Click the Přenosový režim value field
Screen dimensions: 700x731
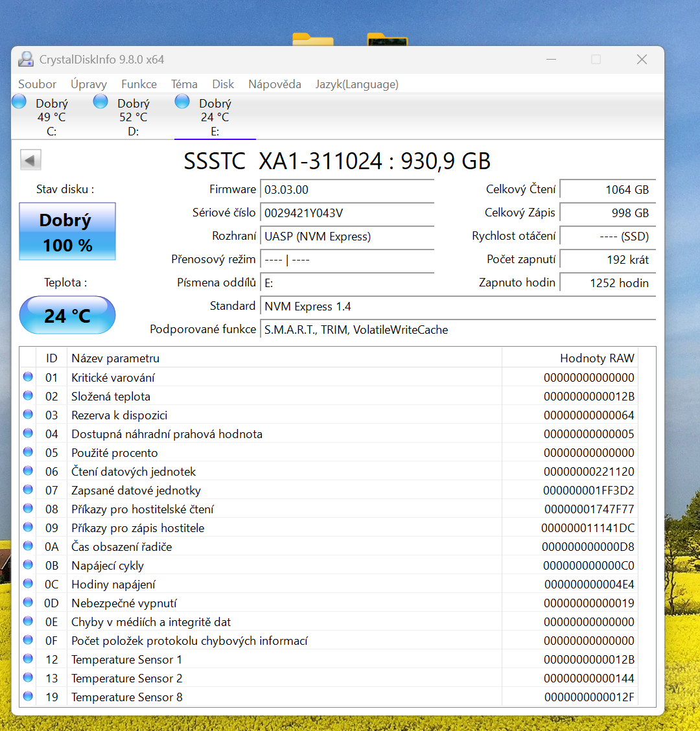tap(347, 260)
